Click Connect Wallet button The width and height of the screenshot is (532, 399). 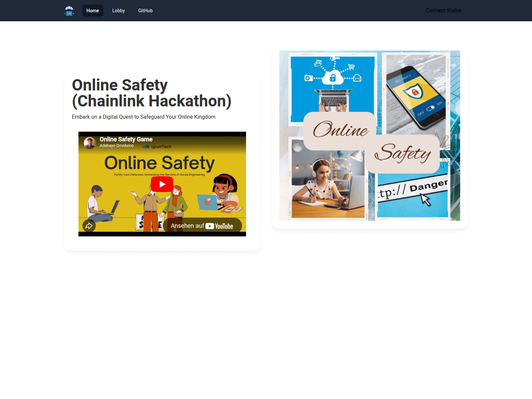443,11
